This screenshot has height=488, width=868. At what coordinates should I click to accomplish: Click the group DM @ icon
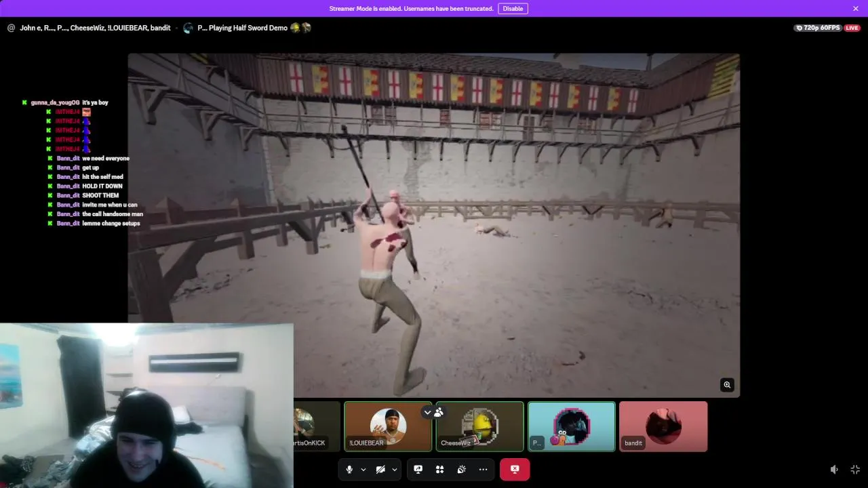pos(11,28)
